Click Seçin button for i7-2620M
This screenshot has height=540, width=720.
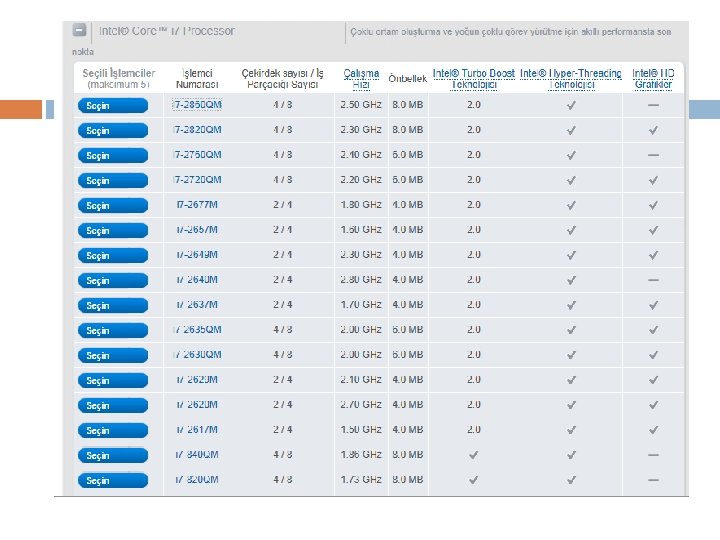(x=113, y=405)
